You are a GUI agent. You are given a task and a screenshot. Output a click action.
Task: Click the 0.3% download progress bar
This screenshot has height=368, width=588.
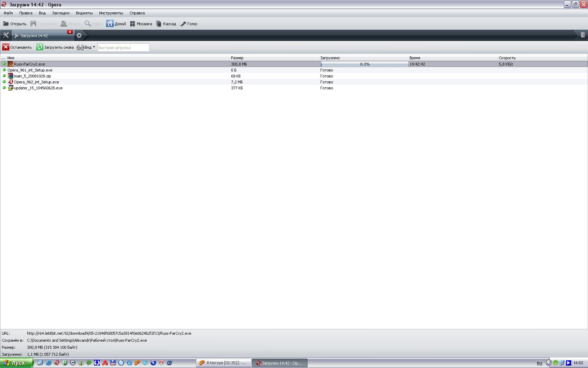point(364,64)
